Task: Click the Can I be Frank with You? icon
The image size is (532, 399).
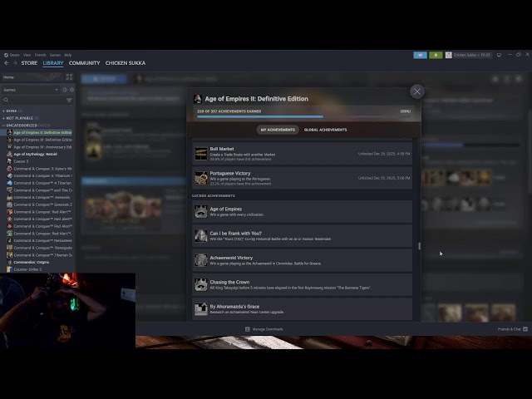Action: tap(201, 236)
